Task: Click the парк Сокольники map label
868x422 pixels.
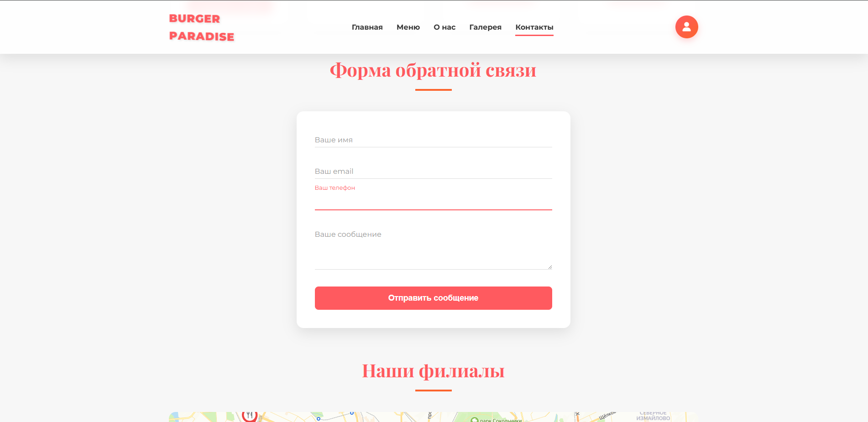Action: 497,420
